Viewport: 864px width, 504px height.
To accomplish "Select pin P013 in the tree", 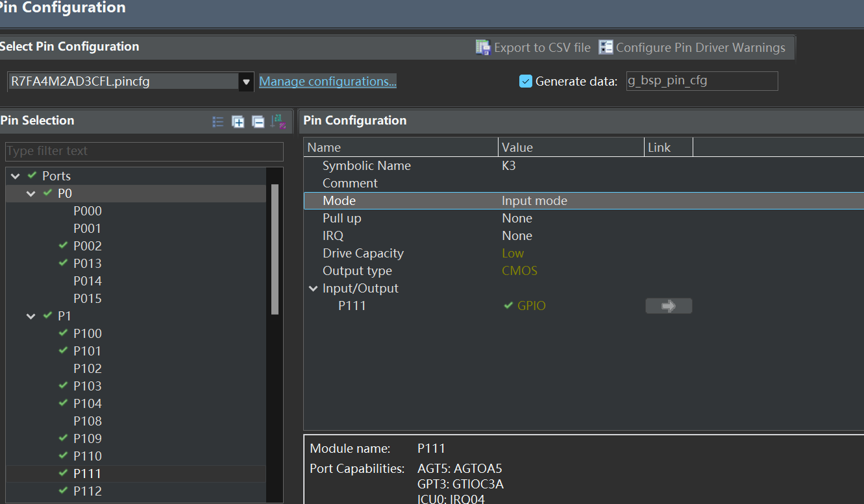I will [87, 263].
